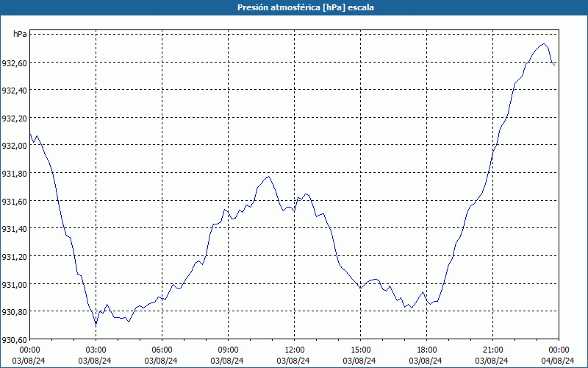
Task: Click the 931,80 pressure tick label
Action: coord(14,174)
